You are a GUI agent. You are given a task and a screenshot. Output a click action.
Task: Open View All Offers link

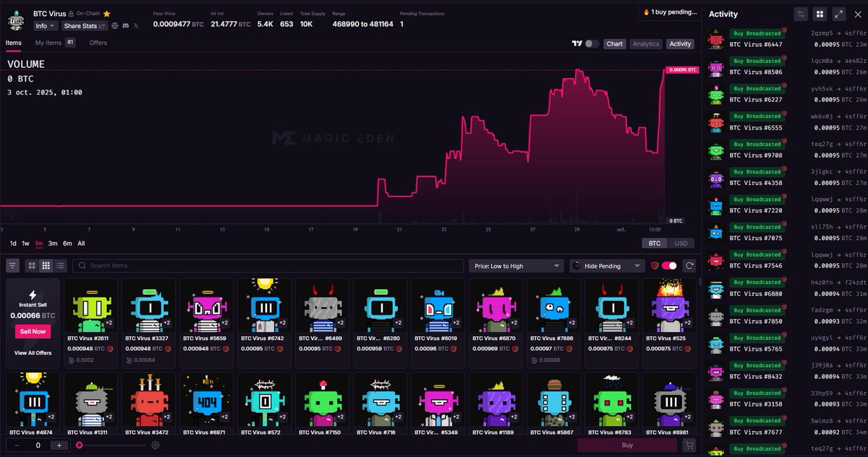(33, 353)
